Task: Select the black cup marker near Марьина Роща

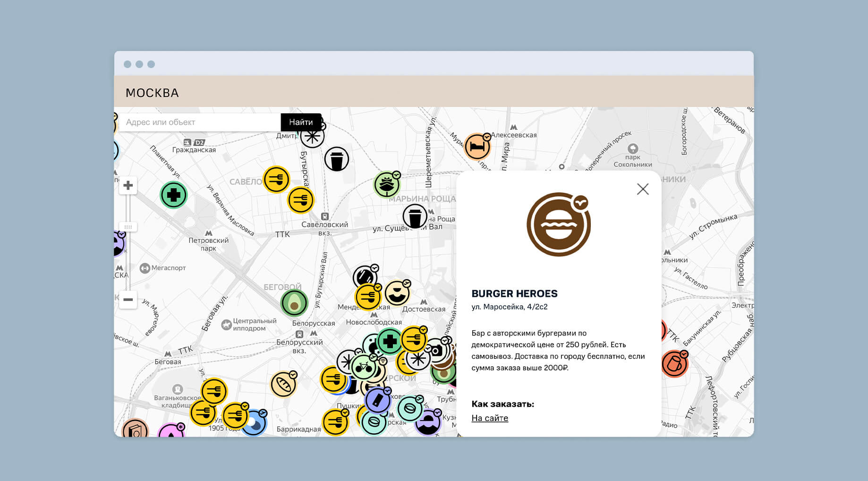Action: (x=415, y=216)
